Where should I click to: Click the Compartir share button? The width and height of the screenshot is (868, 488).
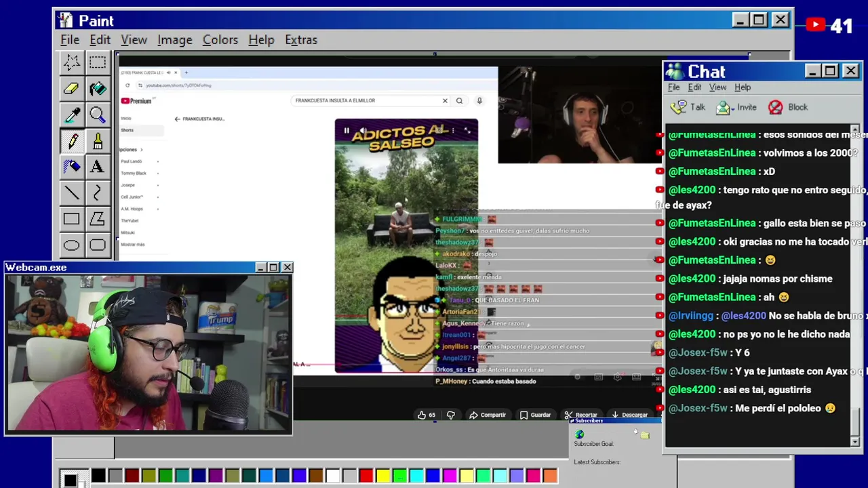(x=488, y=415)
